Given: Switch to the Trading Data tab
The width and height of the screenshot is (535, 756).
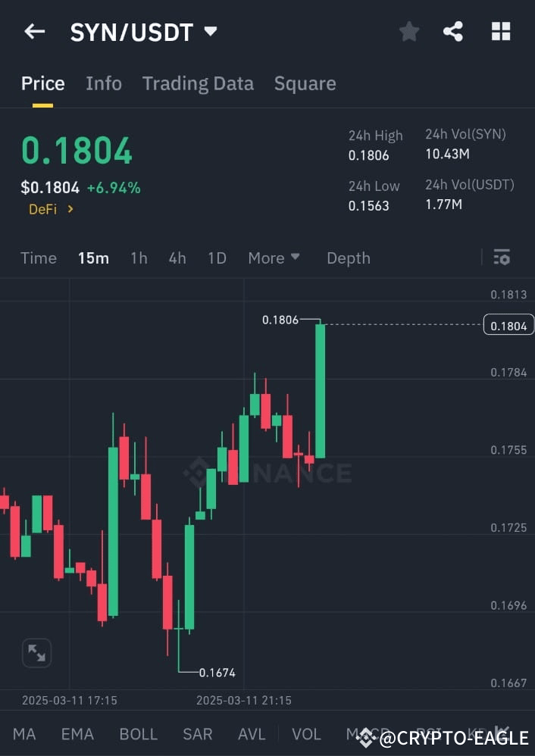Looking at the screenshot, I should 198,83.
